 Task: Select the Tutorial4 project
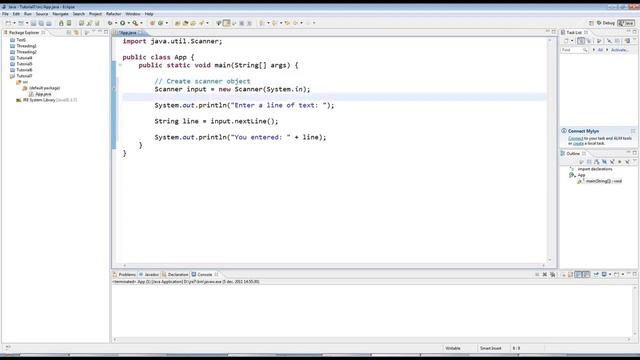click(24, 58)
